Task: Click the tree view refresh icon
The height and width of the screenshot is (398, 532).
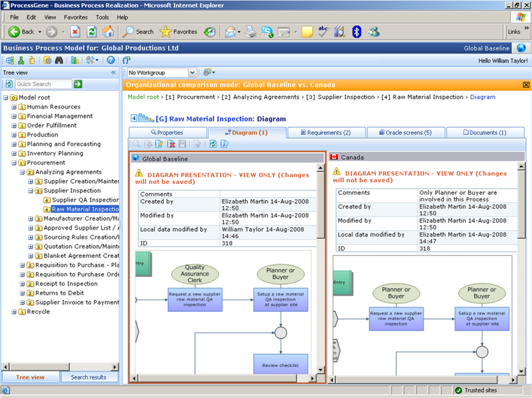Action: tap(9, 84)
